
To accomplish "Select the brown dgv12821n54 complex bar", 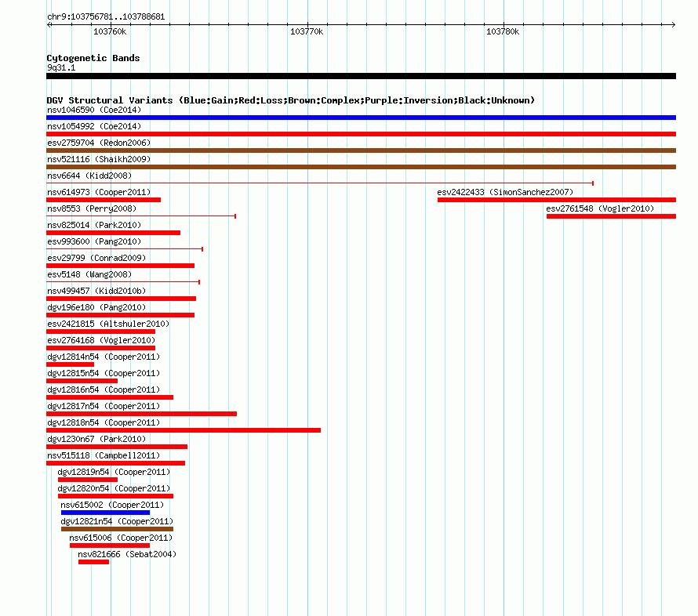I will (x=117, y=529).
